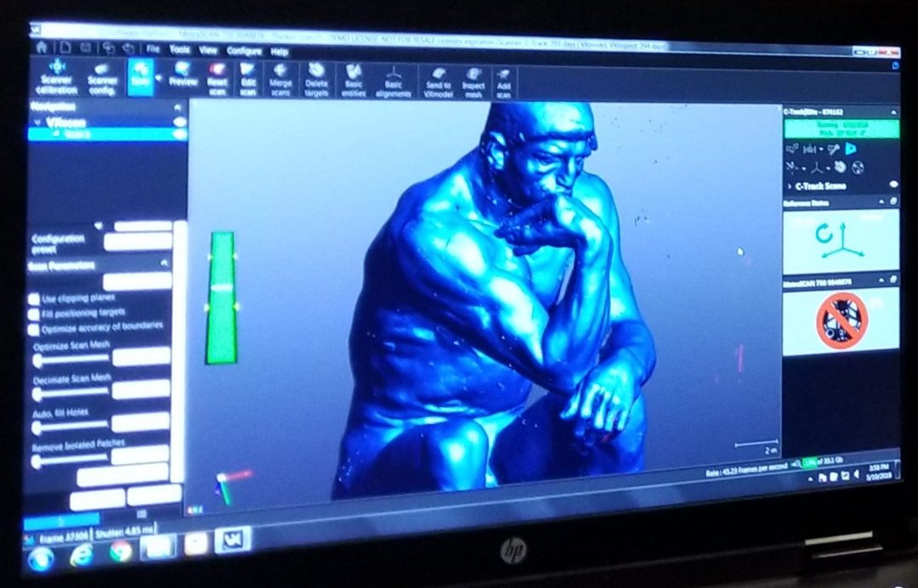This screenshot has width=918, height=588.
Task: Click the Inspect mesh icon
Action: pyautogui.click(x=473, y=82)
